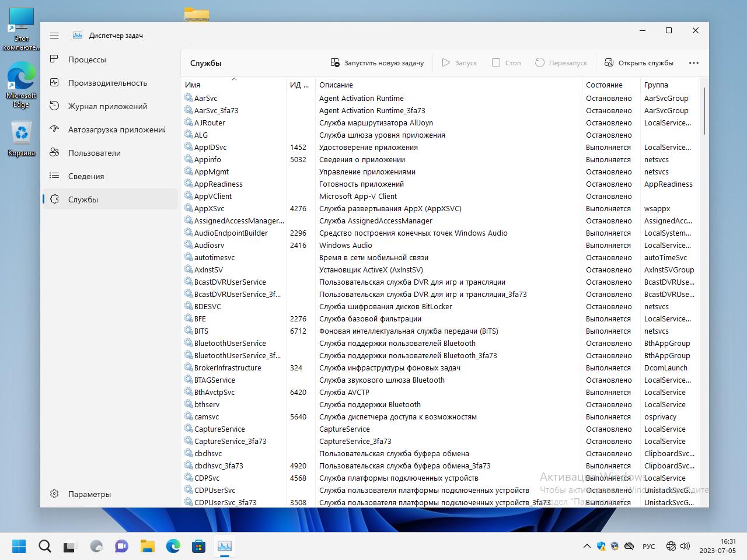Open Task Manager settings gear
The width and height of the screenshot is (747, 560).
(54, 494)
